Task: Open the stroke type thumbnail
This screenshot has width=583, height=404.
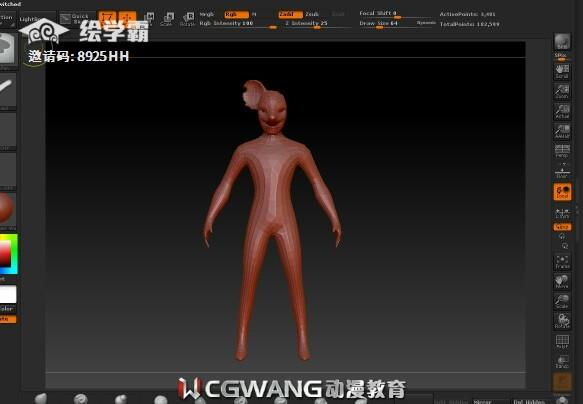Action: click(x=7, y=90)
